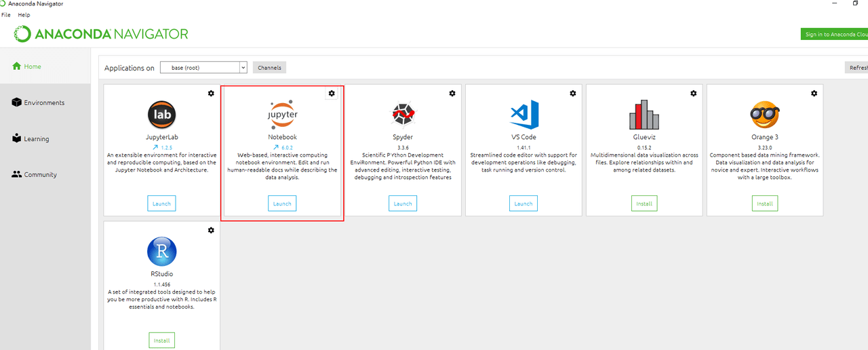Install Glueviz

click(x=644, y=203)
